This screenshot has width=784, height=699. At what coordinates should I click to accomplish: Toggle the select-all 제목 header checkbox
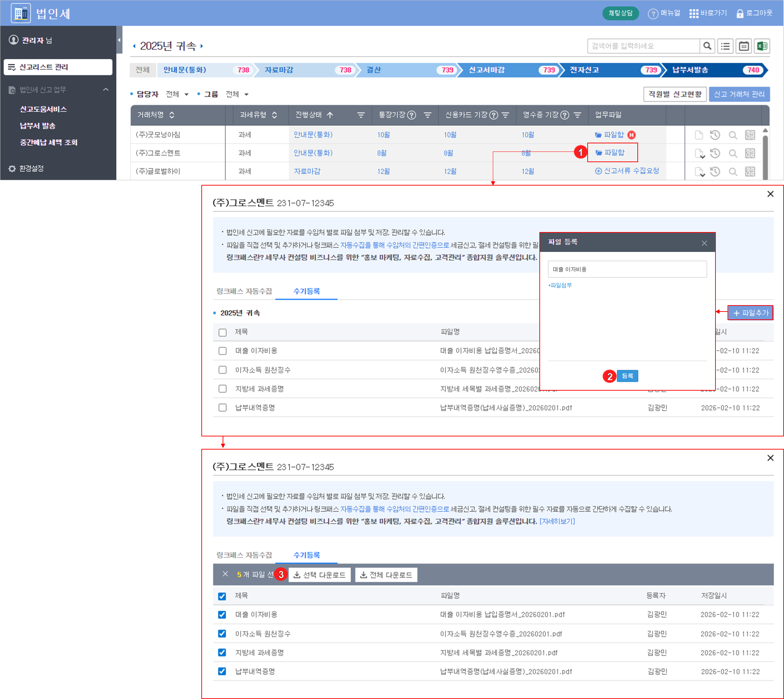[222, 596]
